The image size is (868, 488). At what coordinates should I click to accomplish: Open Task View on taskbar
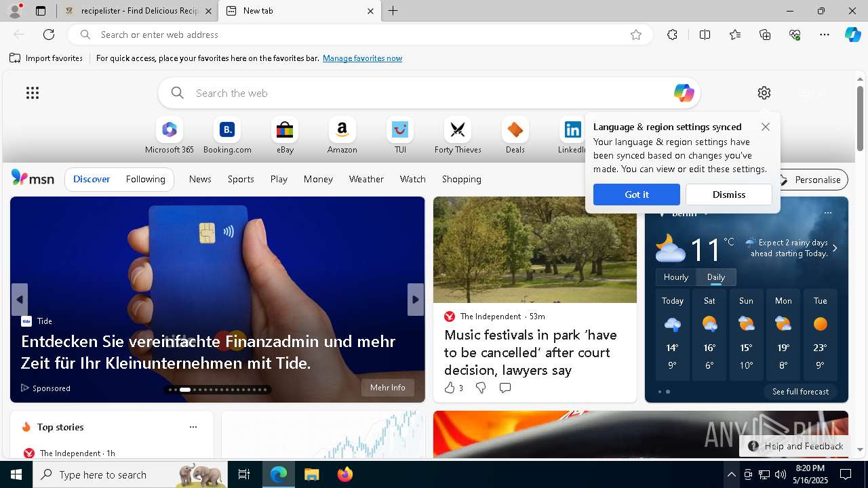[244, 474]
